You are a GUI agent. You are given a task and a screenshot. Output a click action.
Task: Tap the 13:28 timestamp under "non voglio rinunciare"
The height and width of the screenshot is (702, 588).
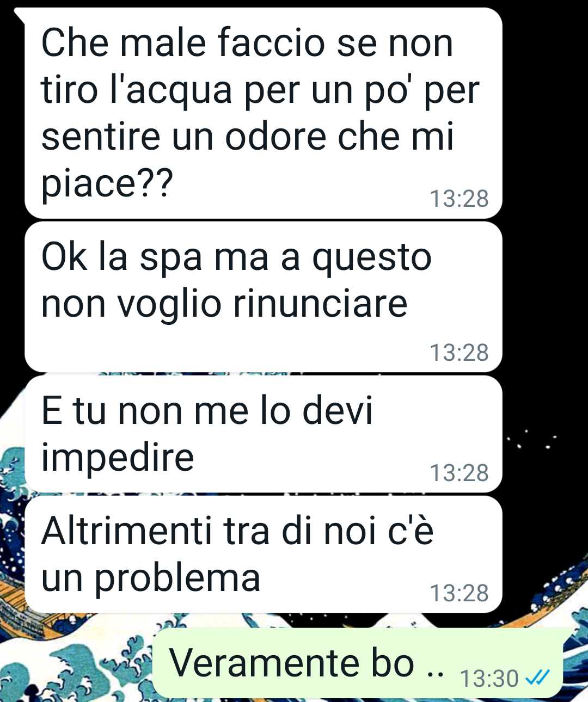click(460, 353)
